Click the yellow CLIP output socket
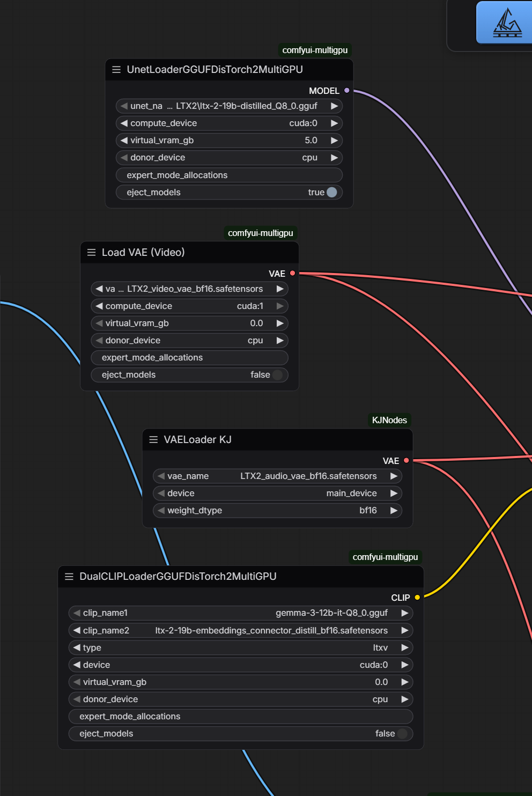 coord(417,598)
